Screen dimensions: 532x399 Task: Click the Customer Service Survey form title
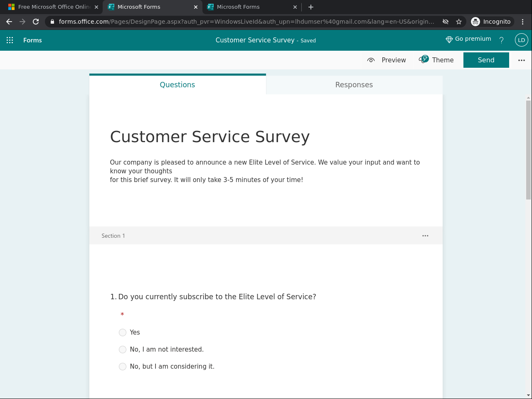(210, 137)
